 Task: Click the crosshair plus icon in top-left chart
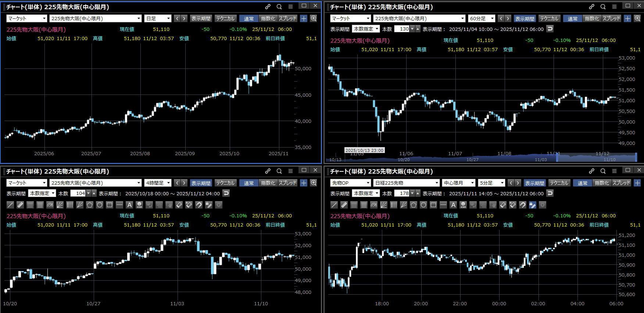304,18
